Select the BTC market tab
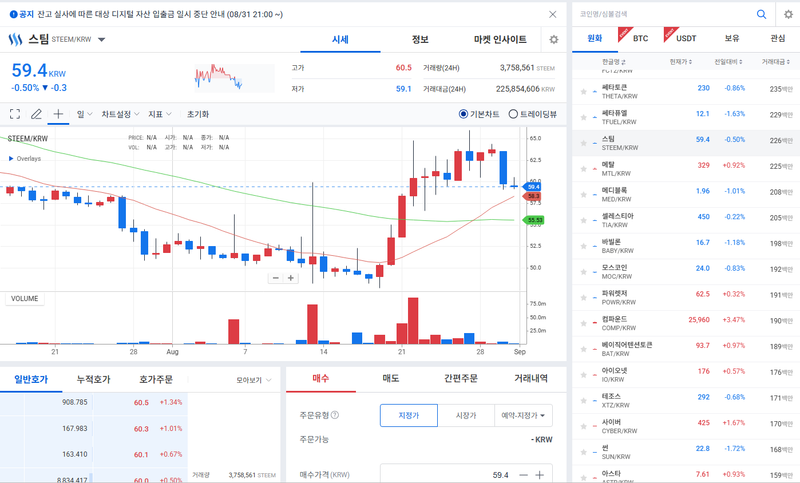This screenshot has width=800, height=483. [x=640, y=38]
